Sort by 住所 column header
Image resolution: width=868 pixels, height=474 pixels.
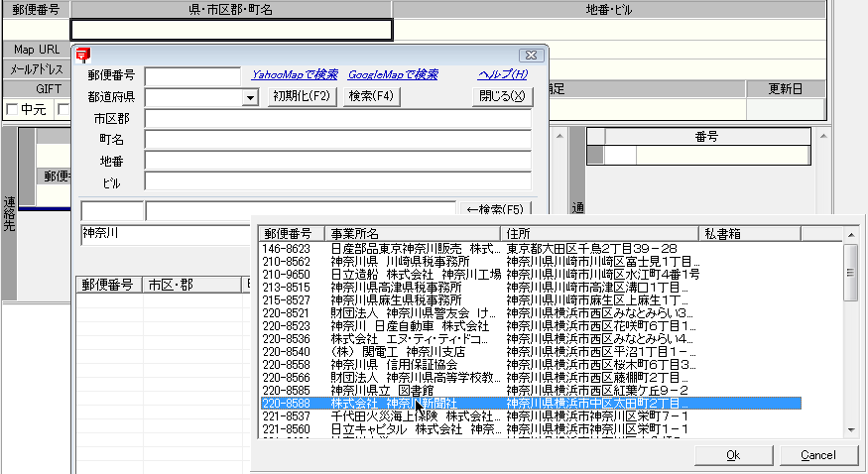599,234
